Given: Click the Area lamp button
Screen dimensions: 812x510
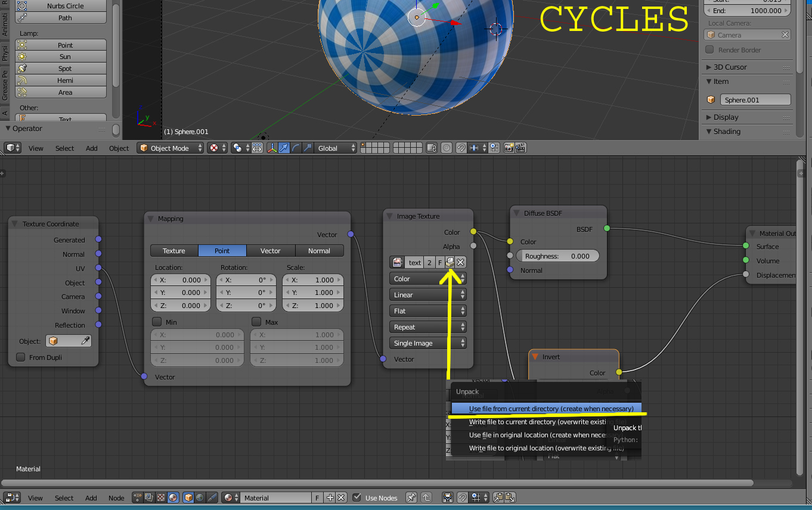Looking at the screenshot, I should click(x=61, y=92).
